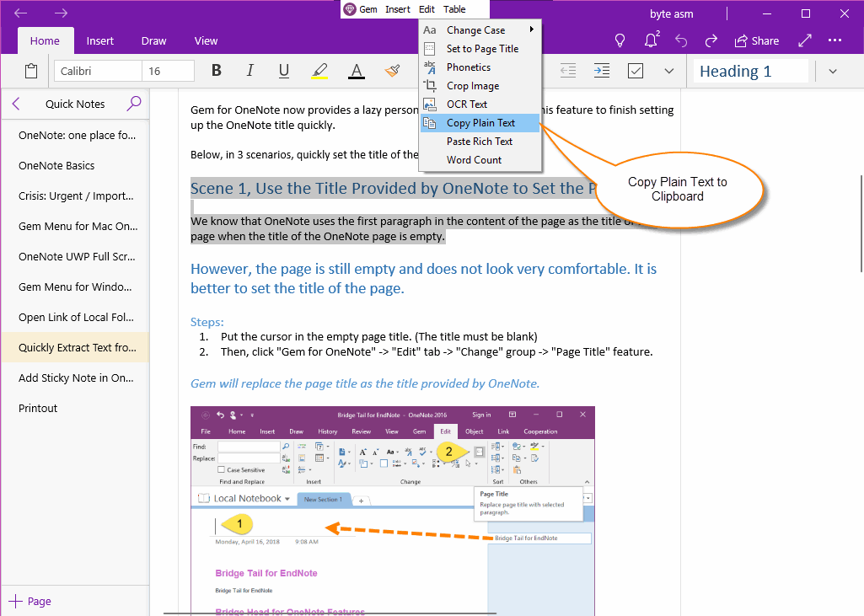The width and height of the screenshot is (864, 616).
Task: Open the 'OneNote: one place fo...' page
Action: (x=76, y=136)
